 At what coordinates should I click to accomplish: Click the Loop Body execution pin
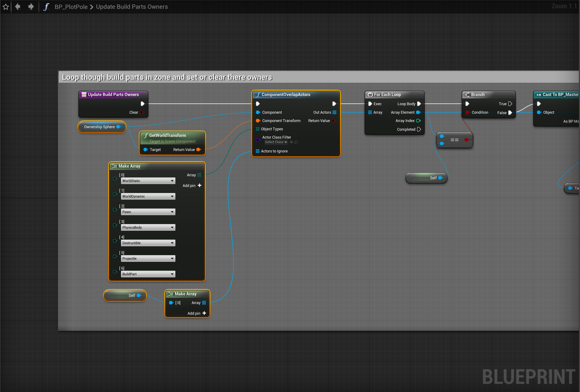419,104
